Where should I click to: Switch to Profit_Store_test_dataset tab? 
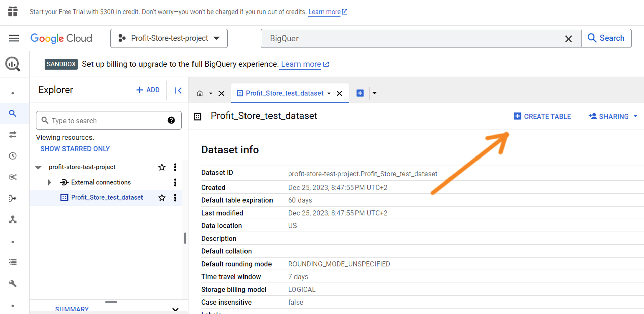284,93
